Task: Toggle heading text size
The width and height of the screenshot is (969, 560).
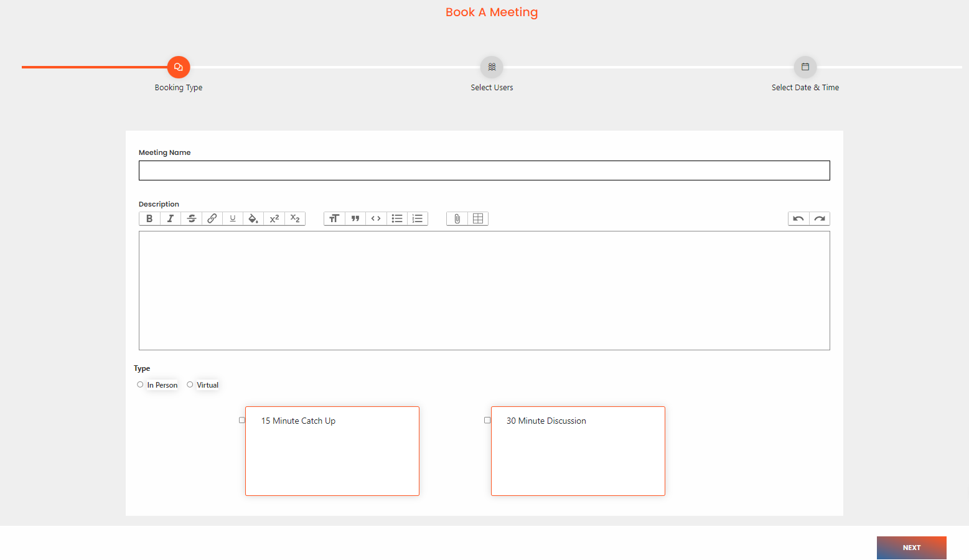Action: tap(334, 218)
